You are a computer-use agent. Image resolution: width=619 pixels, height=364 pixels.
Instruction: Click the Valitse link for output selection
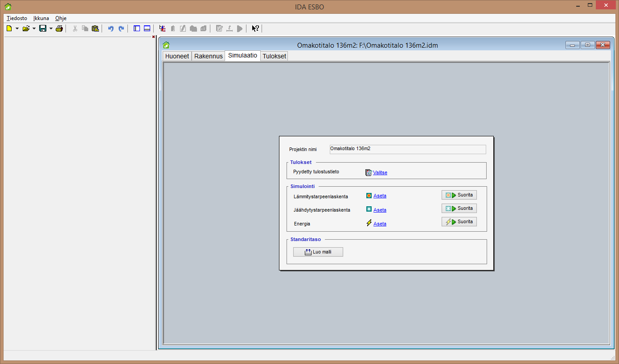tap(380, 172)
